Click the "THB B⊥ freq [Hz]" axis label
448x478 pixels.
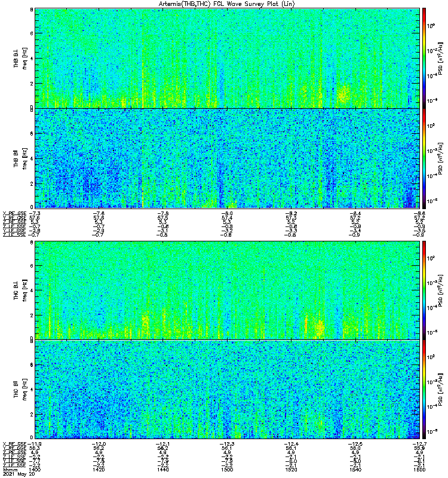(x=20, y=58)
